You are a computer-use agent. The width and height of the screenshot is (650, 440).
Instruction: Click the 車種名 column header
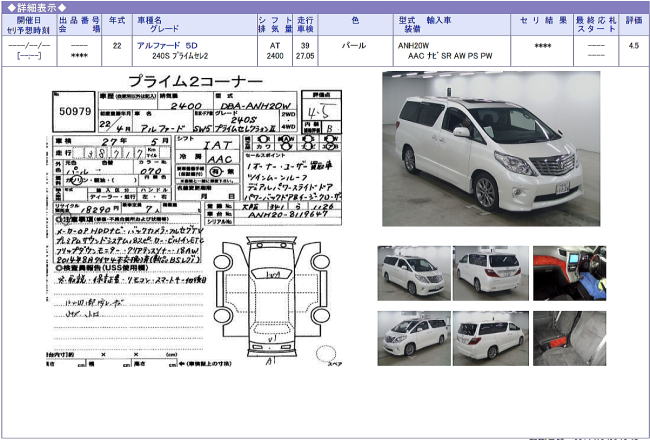point(150,20)
